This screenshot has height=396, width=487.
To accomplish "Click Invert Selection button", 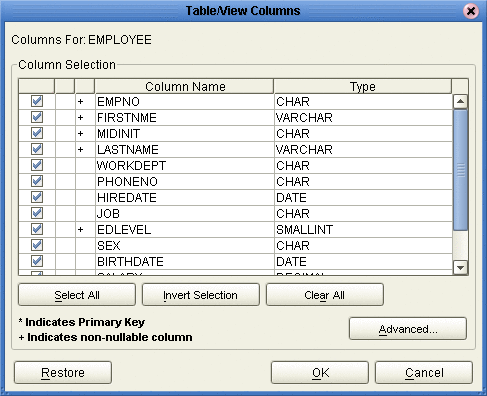I will 201,295.
